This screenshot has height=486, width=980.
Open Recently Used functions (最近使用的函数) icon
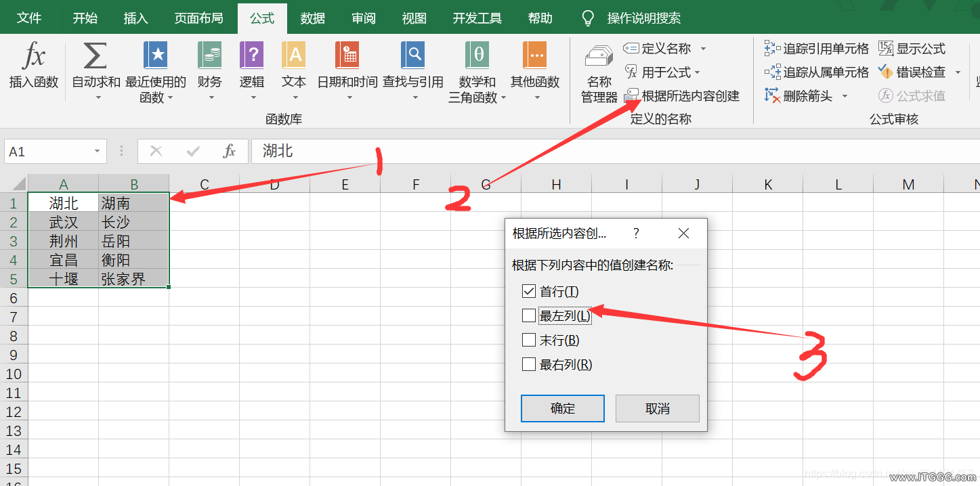(155, 56)
